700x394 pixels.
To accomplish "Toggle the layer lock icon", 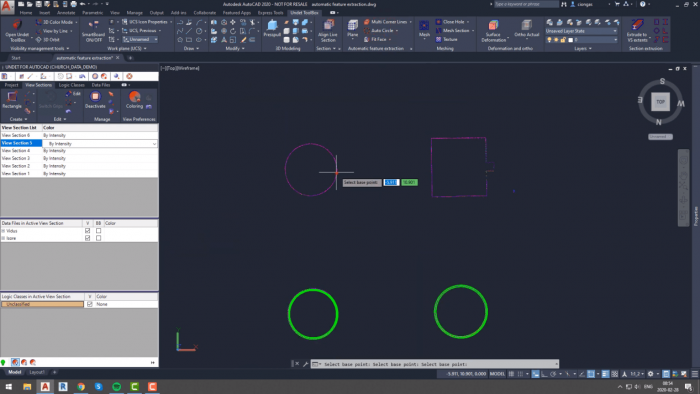I will 563,40.
